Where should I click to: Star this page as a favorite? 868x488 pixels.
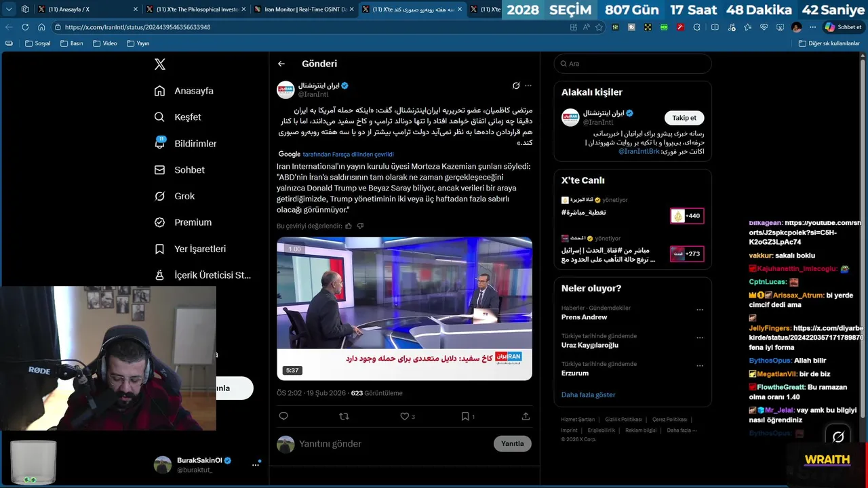click(x=599, y=27)
